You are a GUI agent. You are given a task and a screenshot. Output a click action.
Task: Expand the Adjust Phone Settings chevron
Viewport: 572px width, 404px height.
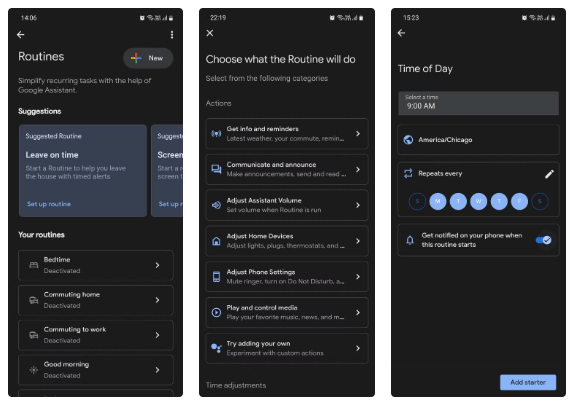358,277
